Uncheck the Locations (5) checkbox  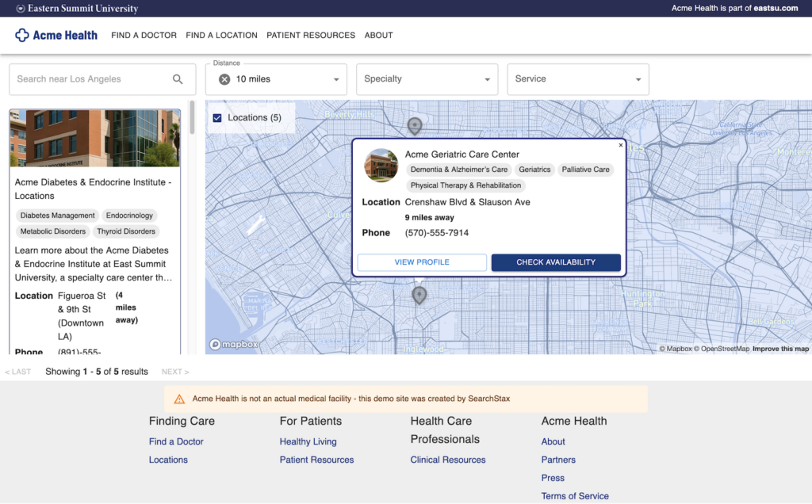click(216, 116)
